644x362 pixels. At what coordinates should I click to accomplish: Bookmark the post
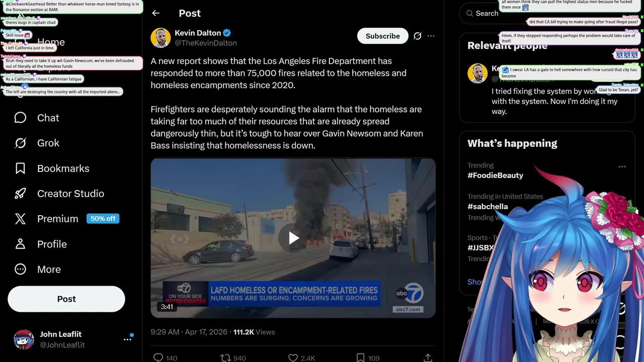[360, 358]
